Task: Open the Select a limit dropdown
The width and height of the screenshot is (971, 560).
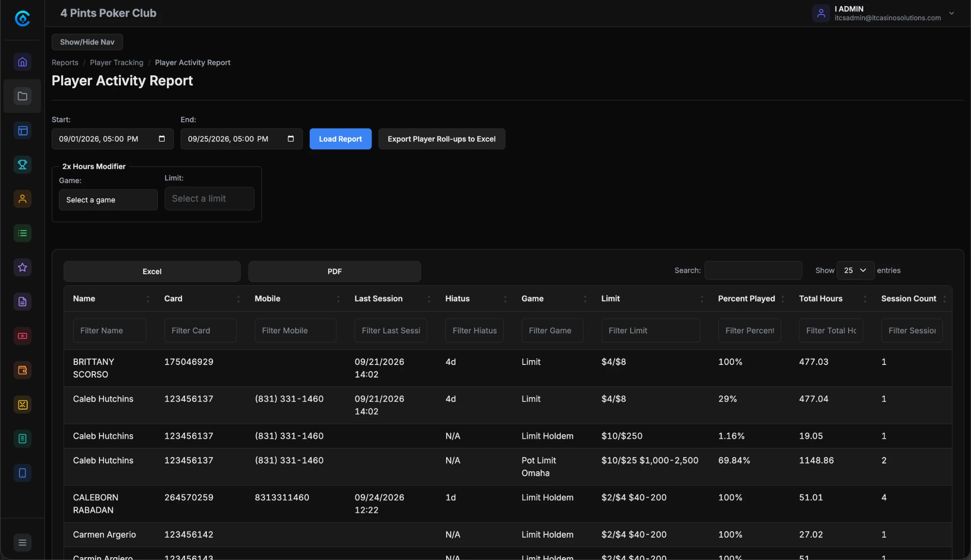Action: [209, 198]
